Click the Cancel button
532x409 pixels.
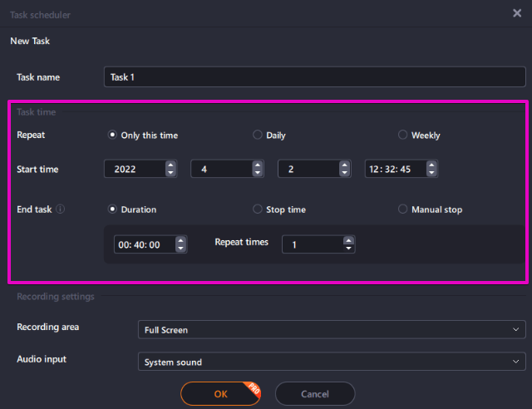pyautogui.click(x=315, y=394)
